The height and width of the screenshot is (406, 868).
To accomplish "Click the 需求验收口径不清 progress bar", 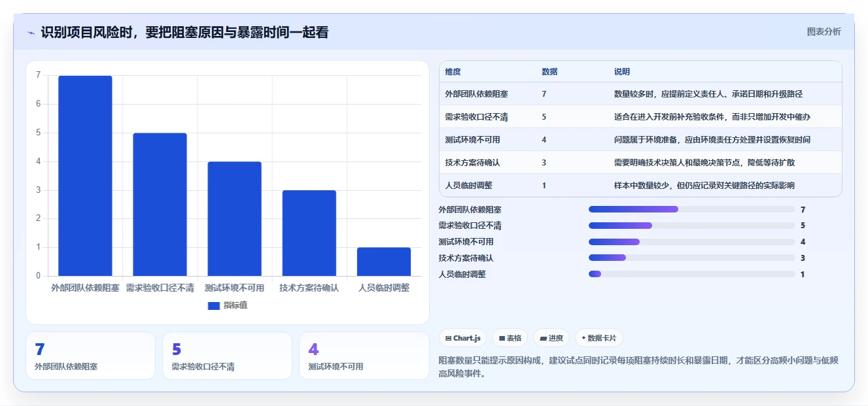I will click(692, 226).
